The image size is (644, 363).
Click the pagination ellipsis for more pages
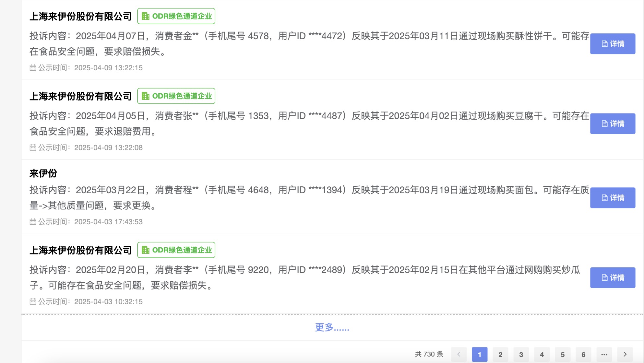tap(604, 355)
